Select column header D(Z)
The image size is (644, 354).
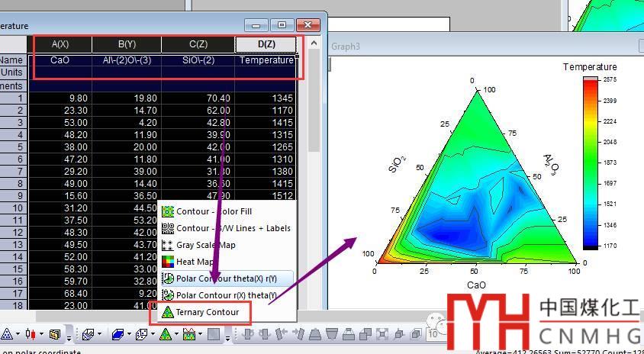pyautogui.click(x=266, y=44)
